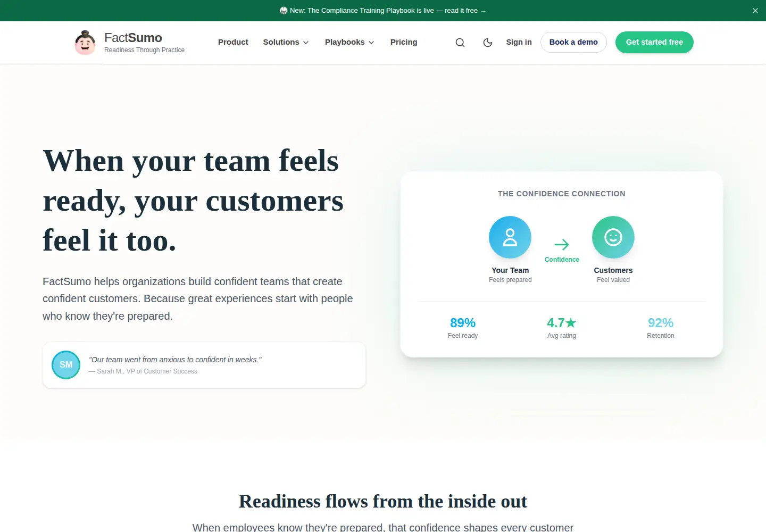Viewport: 766px width, 532px height.
Task: Click the Sarah M. testimonial quote
Action: pos(175,360)
